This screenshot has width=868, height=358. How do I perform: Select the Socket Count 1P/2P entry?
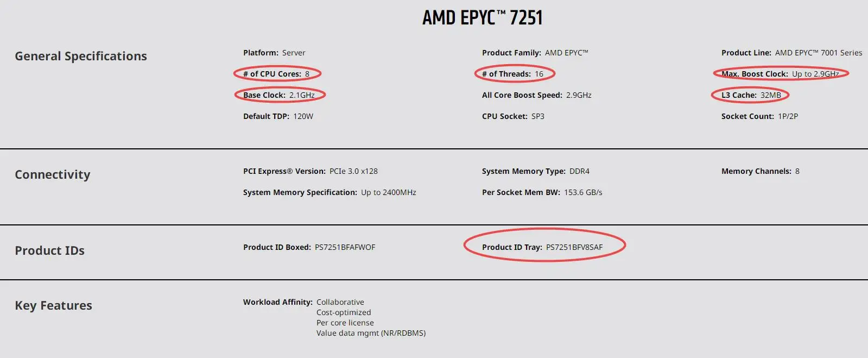[x=759, y=116]
